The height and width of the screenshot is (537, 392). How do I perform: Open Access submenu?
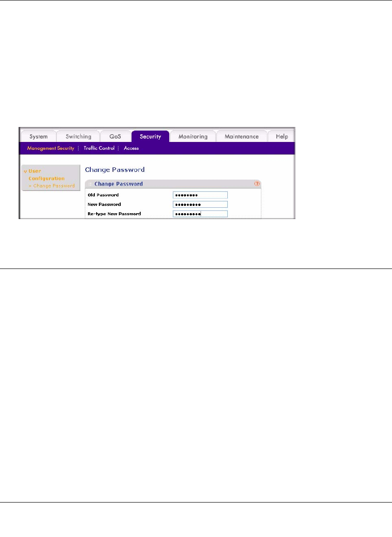[131, 148]
